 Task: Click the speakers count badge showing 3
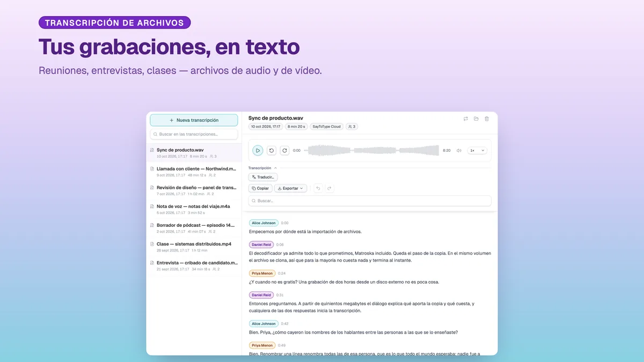coord(352,127)
